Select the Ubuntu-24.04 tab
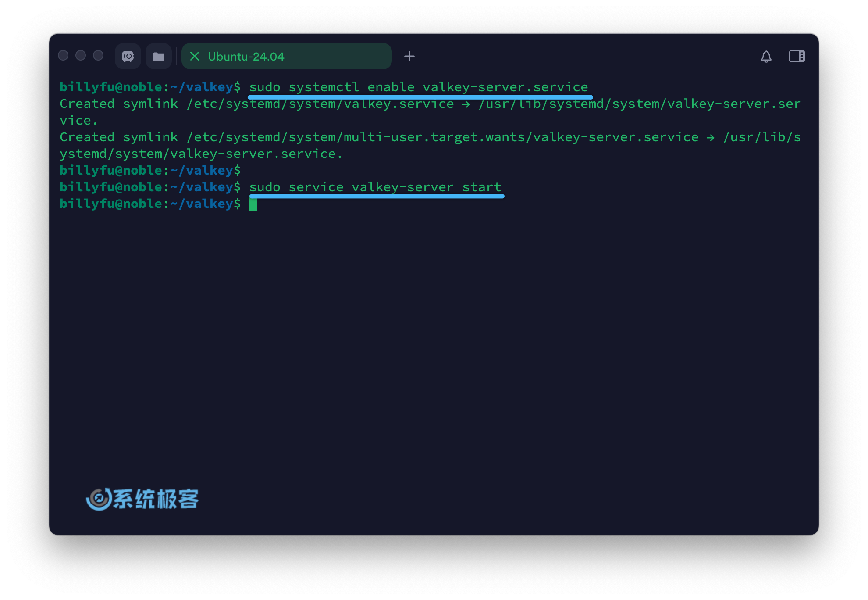Image resolution: width=868 pixels, height=600 pixels. [287, 56]
